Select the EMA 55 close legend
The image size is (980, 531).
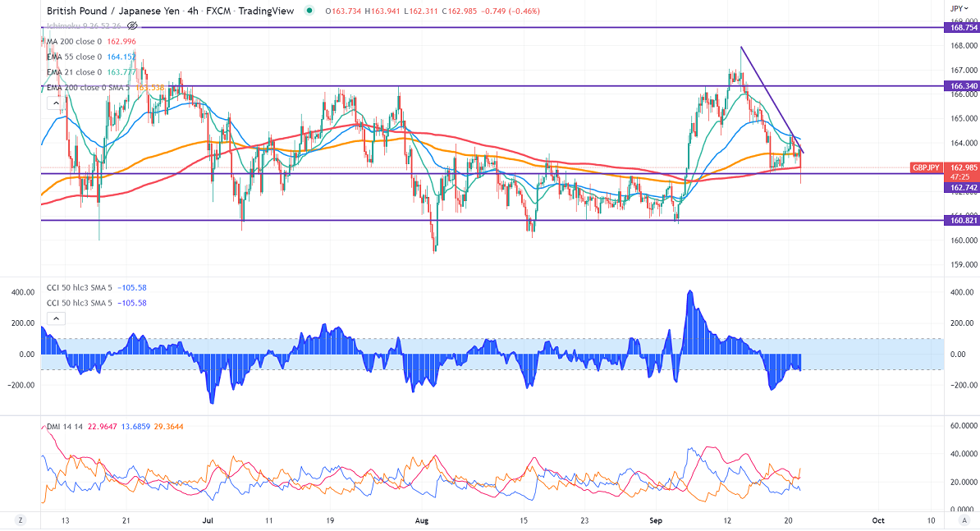74,57
